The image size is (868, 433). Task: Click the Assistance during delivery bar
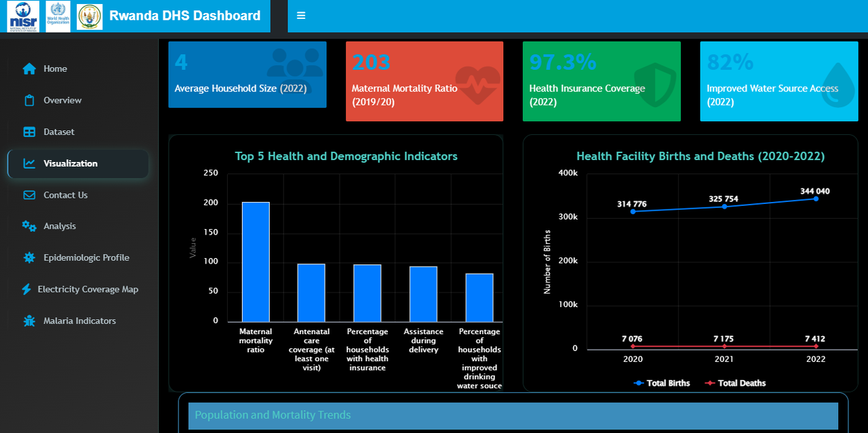point(423,294)
